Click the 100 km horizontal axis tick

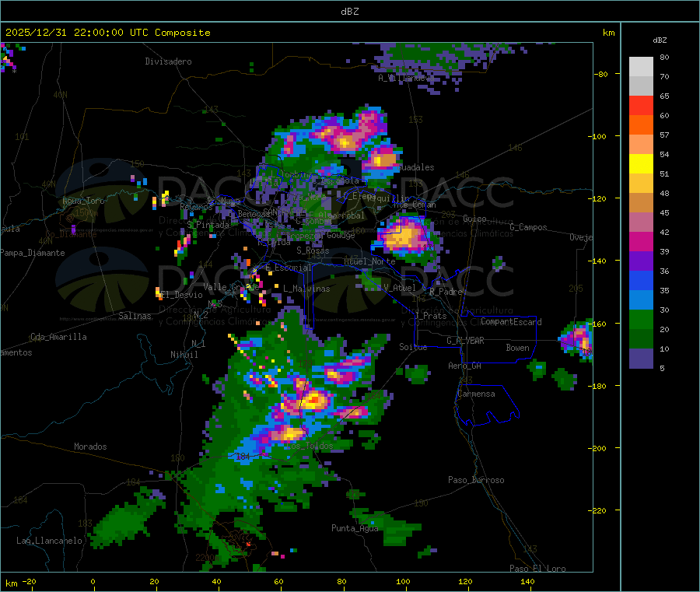[x=403, y=582]
